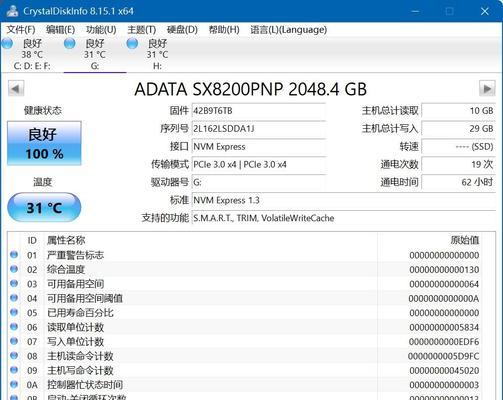Open the 语言(L)(Language) menu
This screenshot has width=503, height=400.
pos(289,30)
